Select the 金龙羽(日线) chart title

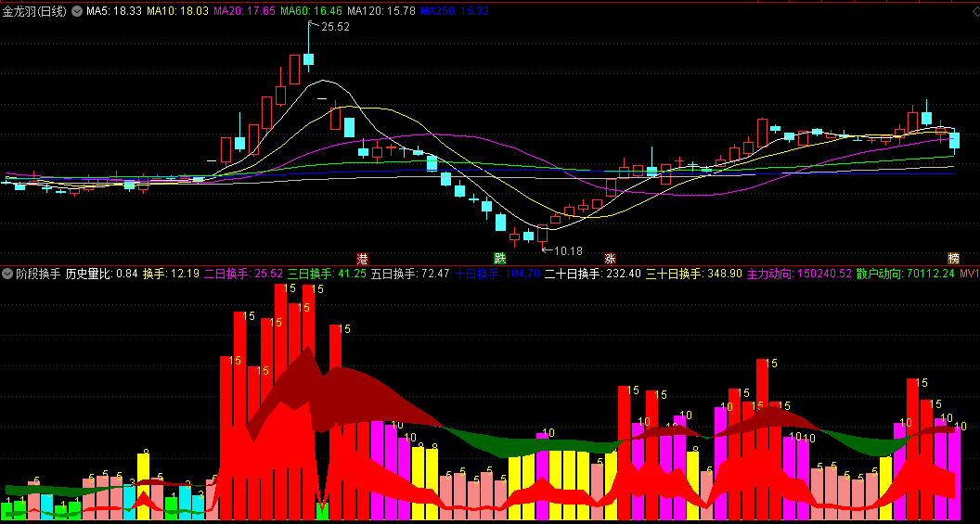pyautogui.click(x=34, y=10)
